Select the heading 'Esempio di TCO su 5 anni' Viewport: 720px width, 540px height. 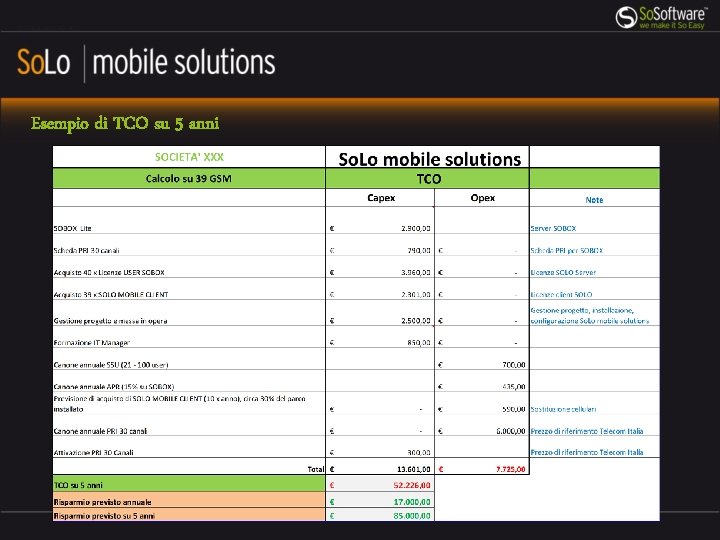pos(125,124)
